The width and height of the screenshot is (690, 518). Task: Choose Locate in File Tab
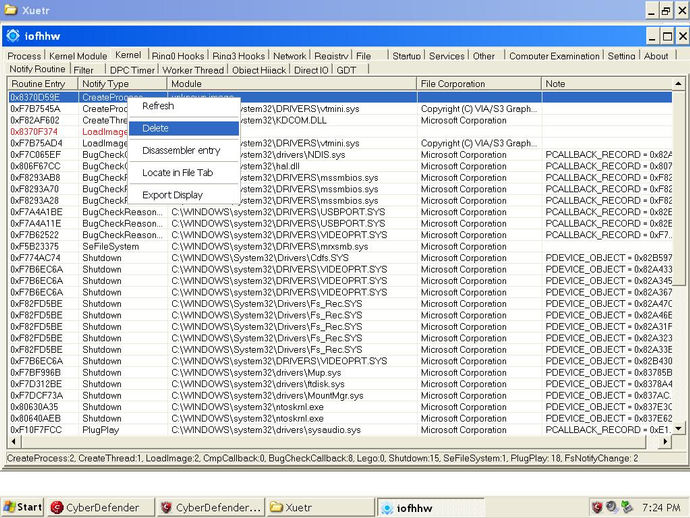point(184,173)
